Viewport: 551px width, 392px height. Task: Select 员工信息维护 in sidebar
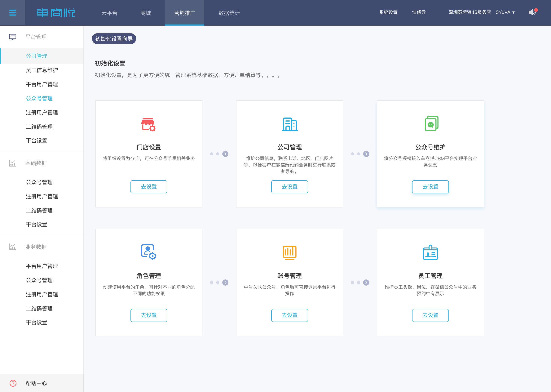[x=42, y=70]
